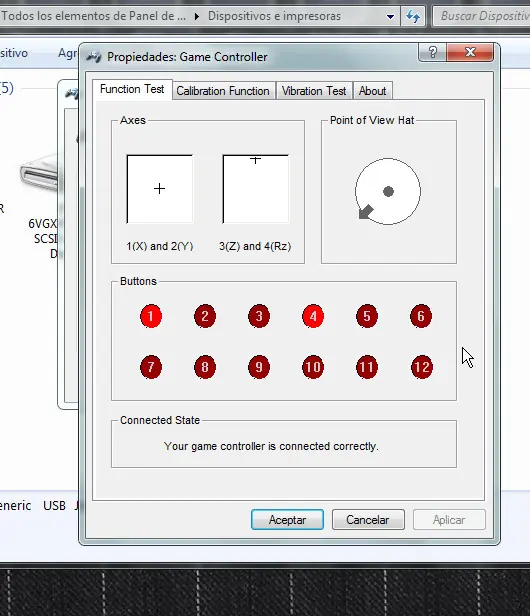
Task: Click button indicator 4
Action: tap(313, 316)
